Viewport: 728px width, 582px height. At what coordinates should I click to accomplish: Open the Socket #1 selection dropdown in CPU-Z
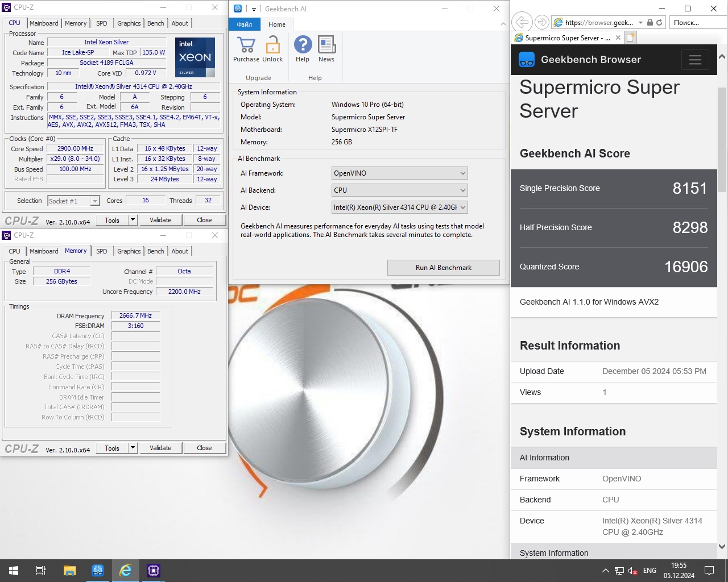pyautogui.click(x=73, y=201)
